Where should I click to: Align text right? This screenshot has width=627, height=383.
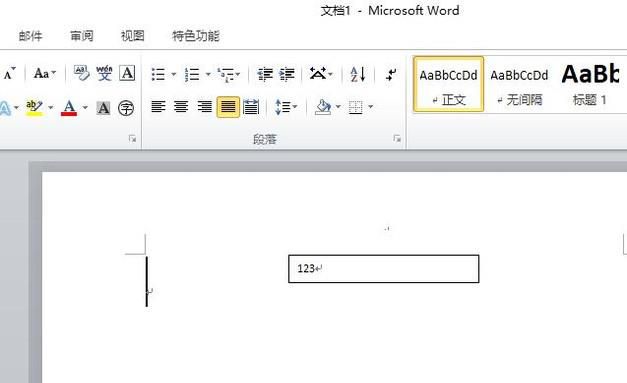[204, 107]
